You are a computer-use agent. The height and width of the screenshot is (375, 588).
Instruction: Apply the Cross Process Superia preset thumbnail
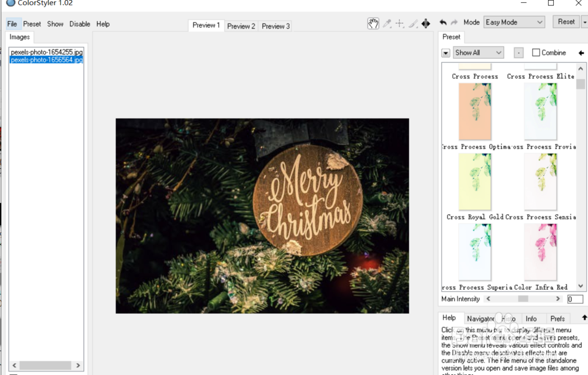(x=475, y=252)
